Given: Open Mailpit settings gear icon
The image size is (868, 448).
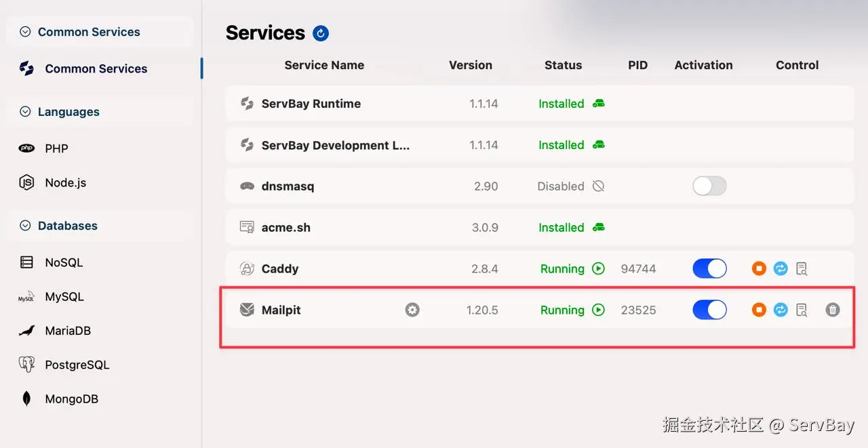Looking at the screenshot, I should [412, 310].
